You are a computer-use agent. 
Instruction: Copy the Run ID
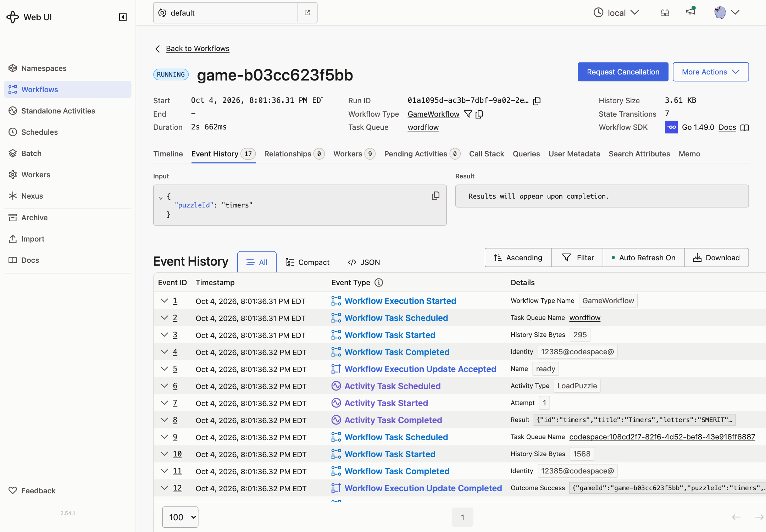click(x=537, y=101)
